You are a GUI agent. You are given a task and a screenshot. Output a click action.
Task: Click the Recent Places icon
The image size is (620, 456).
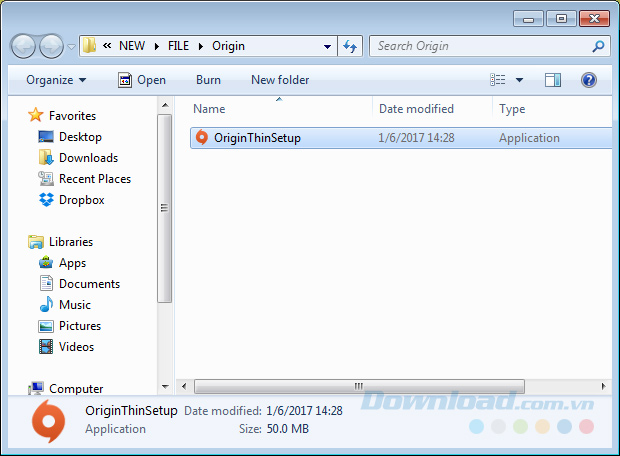pyautogui.click(x=46, y=179)
